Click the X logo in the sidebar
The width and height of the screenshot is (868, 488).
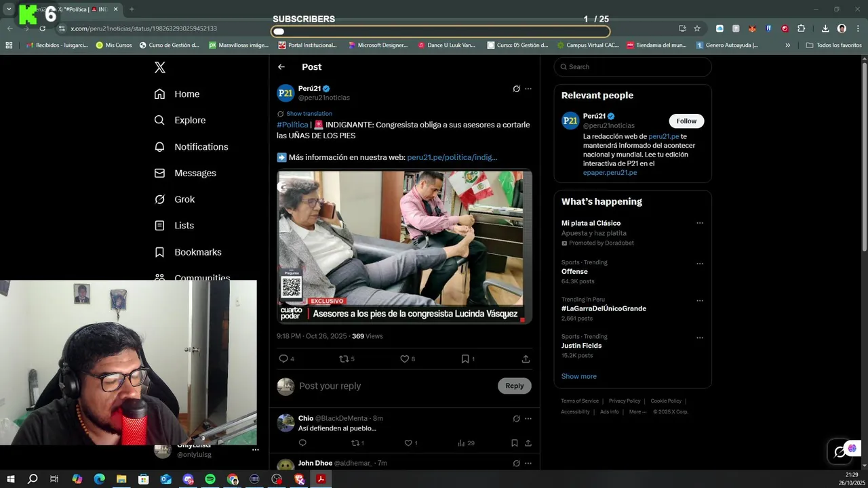(x=160, y=67)
